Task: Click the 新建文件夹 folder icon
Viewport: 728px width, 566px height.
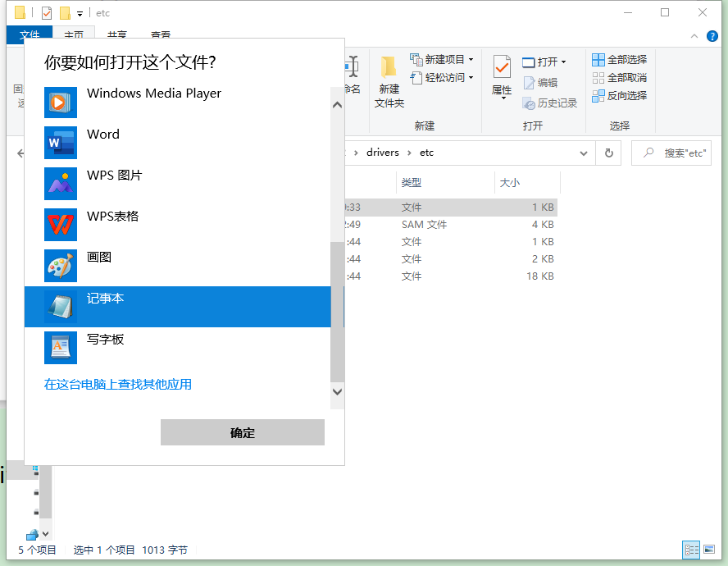Action: [389, 68]
